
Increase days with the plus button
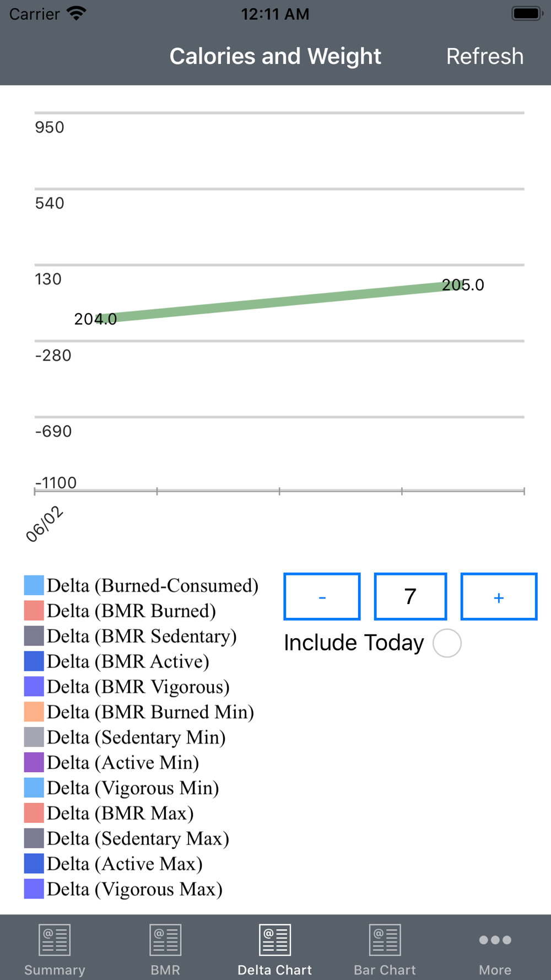click(499, 596)
